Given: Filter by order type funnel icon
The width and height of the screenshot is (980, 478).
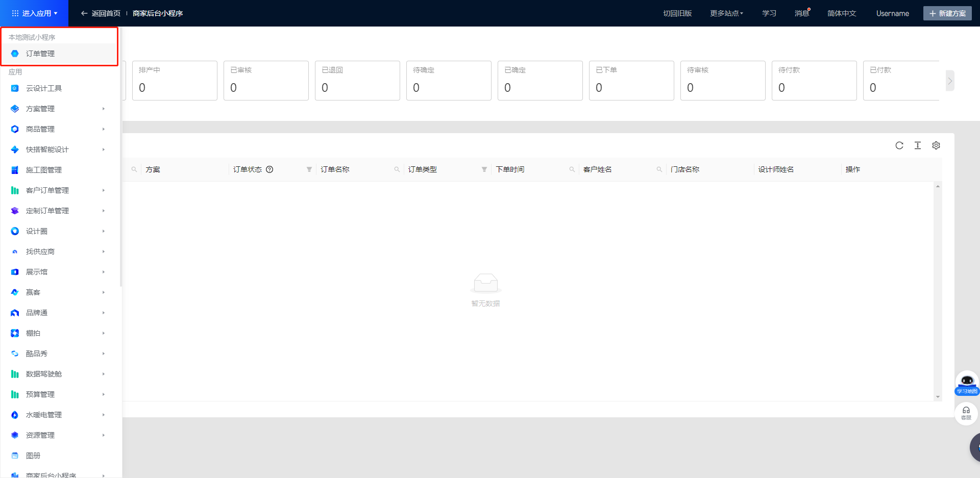Looking at the screenshot, I should (484, 169).
